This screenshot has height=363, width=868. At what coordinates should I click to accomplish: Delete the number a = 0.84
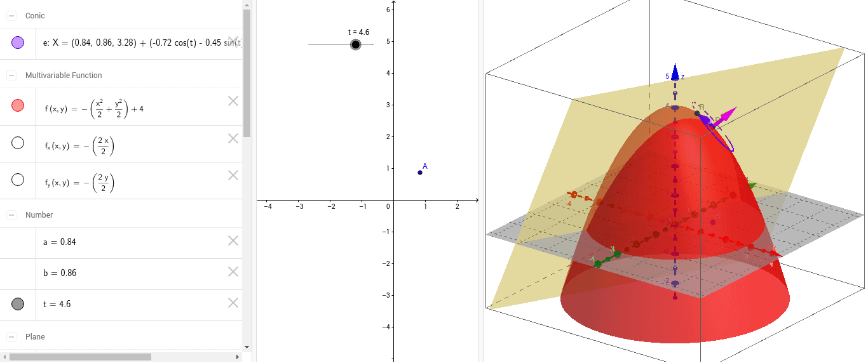point(233,241)
